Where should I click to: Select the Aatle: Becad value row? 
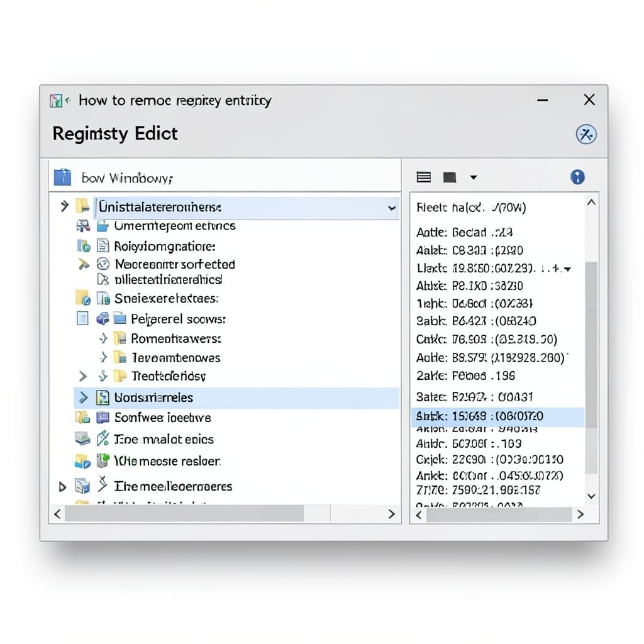pyautogui.click(x=464, y=233)
